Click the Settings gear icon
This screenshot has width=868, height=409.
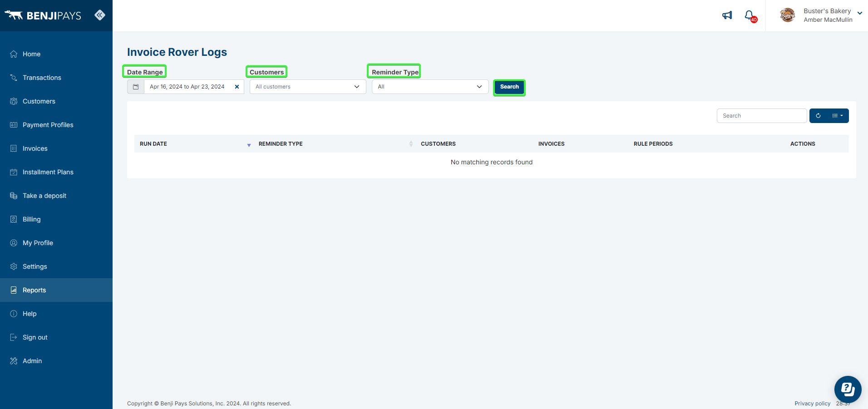pos(14,266)
